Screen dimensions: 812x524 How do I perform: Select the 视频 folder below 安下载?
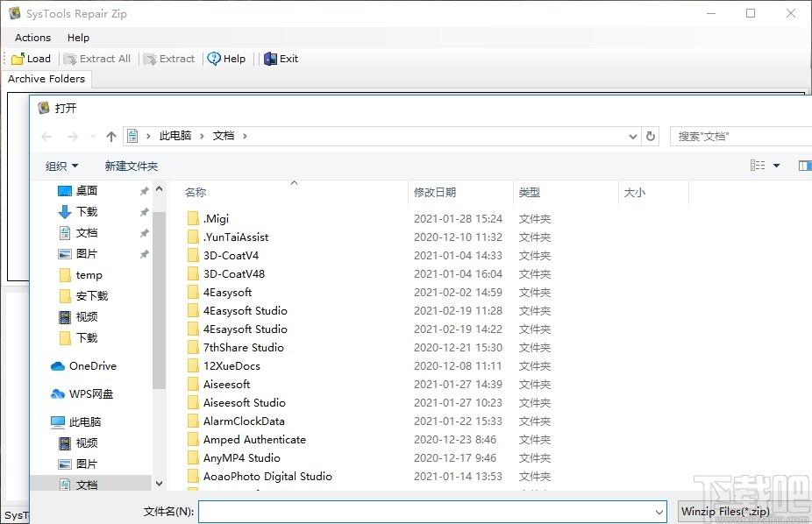[87, 317]
